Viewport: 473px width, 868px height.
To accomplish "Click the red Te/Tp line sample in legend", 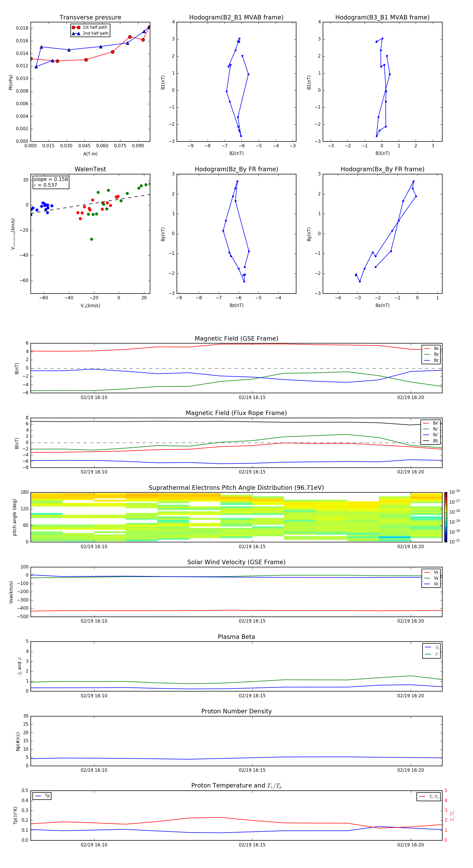I will [422, 796].
